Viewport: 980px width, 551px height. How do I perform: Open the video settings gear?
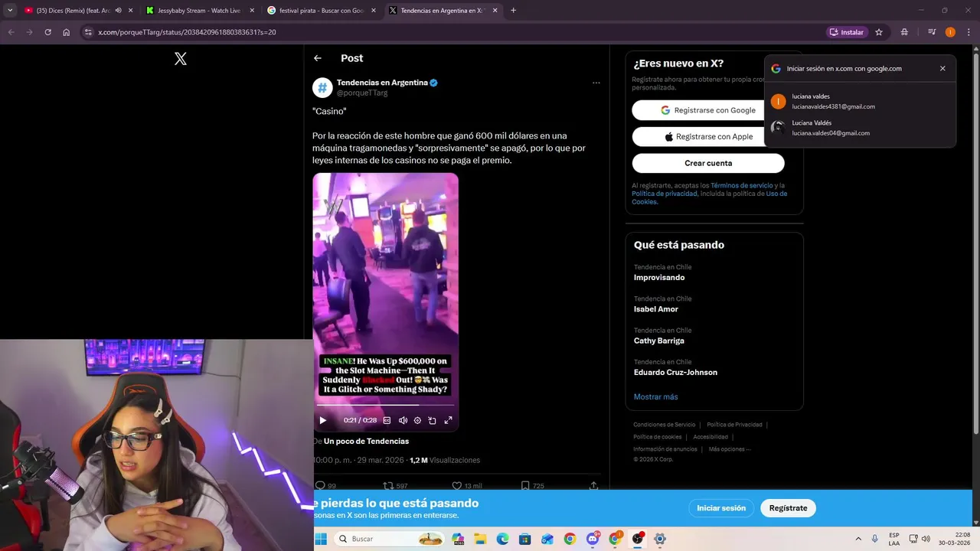click(417, 420)
